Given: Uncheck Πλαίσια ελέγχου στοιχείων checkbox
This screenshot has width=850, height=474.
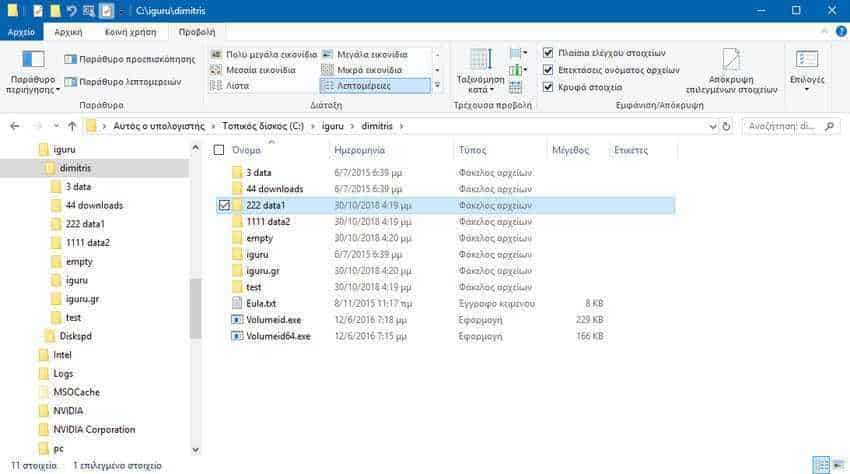Looking at the screenshot, I should (x=548, y=53).
